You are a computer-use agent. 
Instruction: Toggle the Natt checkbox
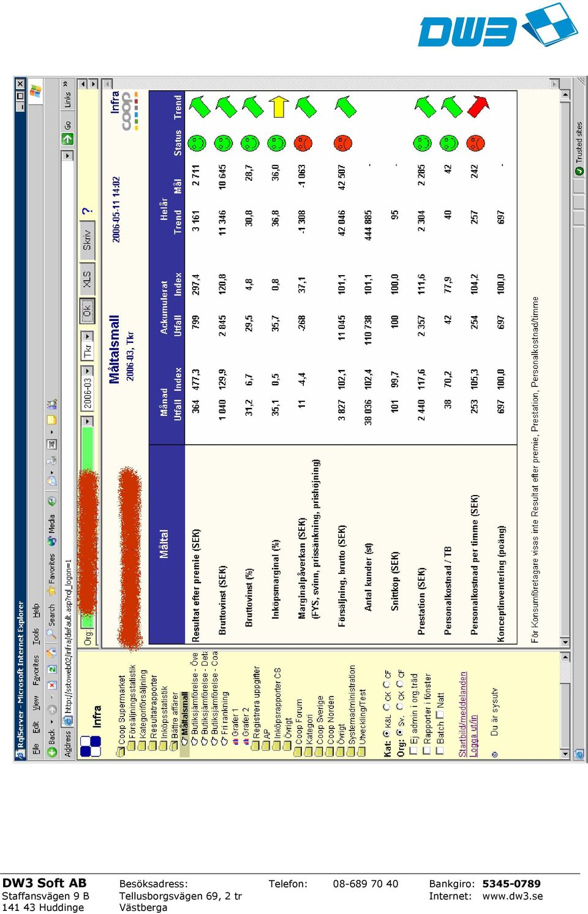tap(440, 714)
